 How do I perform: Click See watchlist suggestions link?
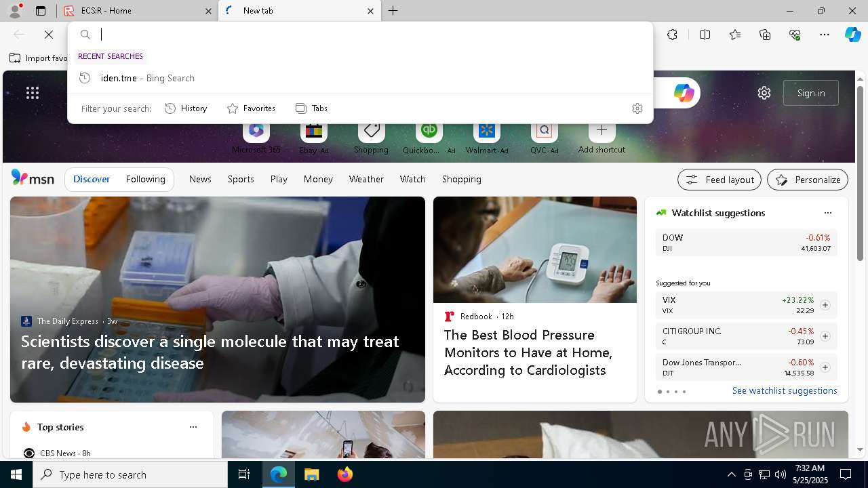(785, 390)
